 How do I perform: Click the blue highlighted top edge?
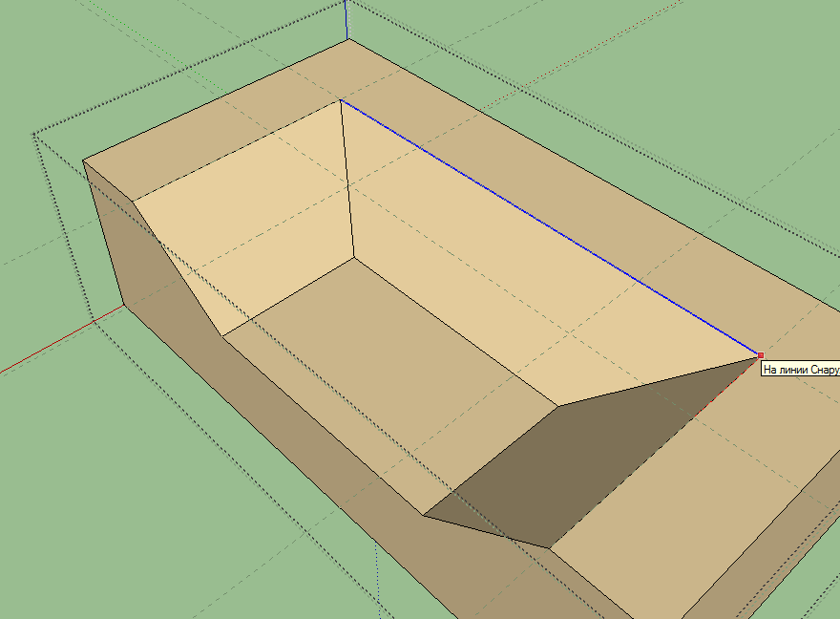coord(550,227)
